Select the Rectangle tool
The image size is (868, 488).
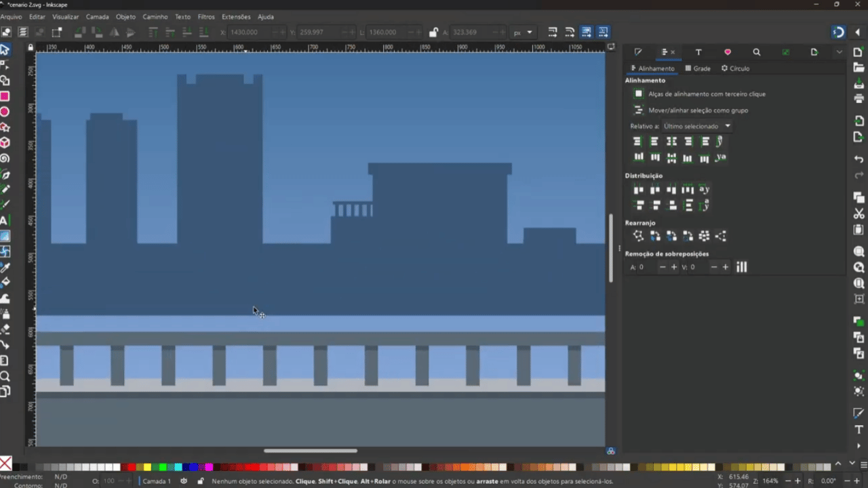click(x=5, y=96)
